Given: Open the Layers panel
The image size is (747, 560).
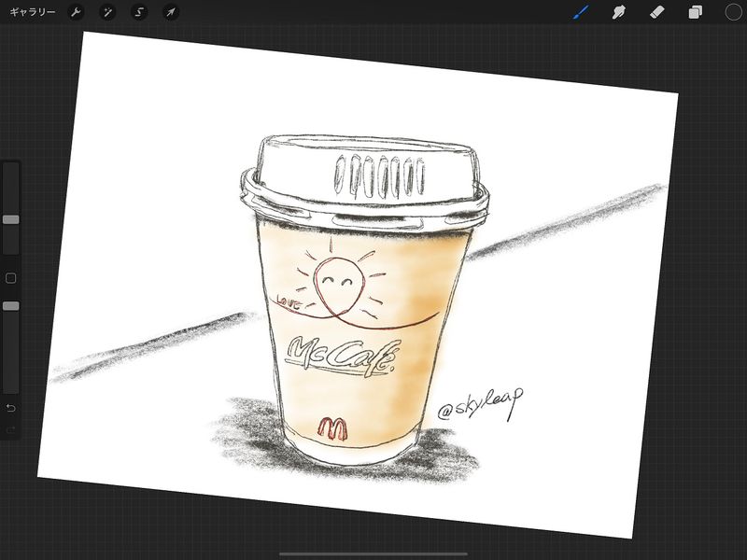Looking at the screenshot, I should click(x=695, y=12).
